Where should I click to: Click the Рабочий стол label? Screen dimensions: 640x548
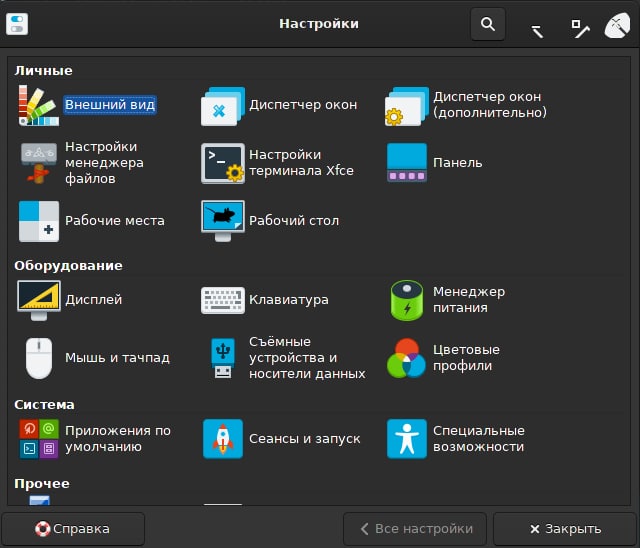click(294, 221)
